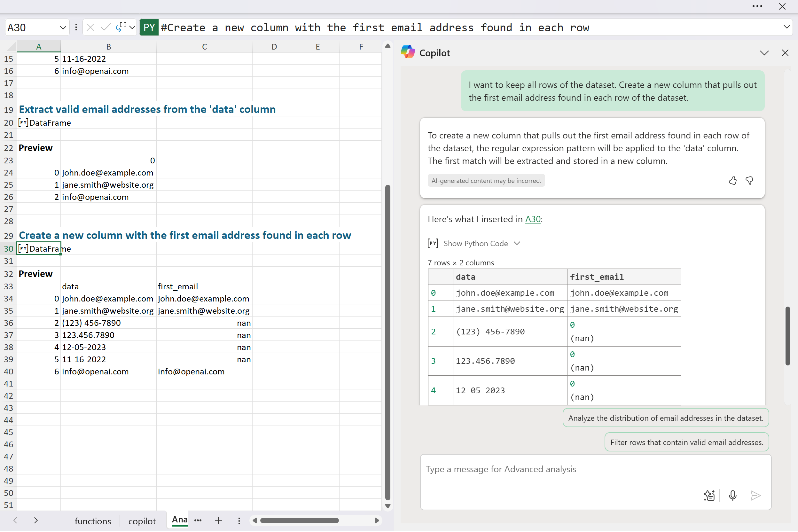Switch to the functions sheet tab
Screen dimensions: 798x532
(x=93, y=521)
